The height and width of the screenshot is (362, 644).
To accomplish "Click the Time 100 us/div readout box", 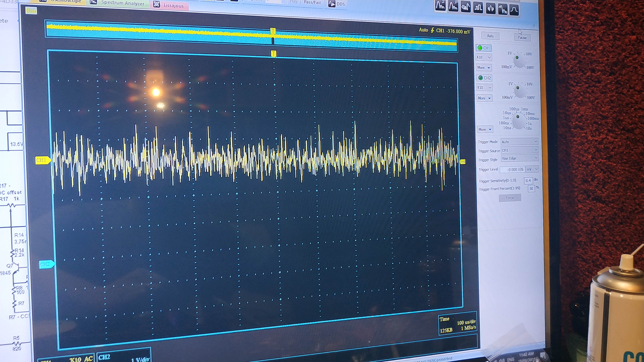I will pos(458,323).
